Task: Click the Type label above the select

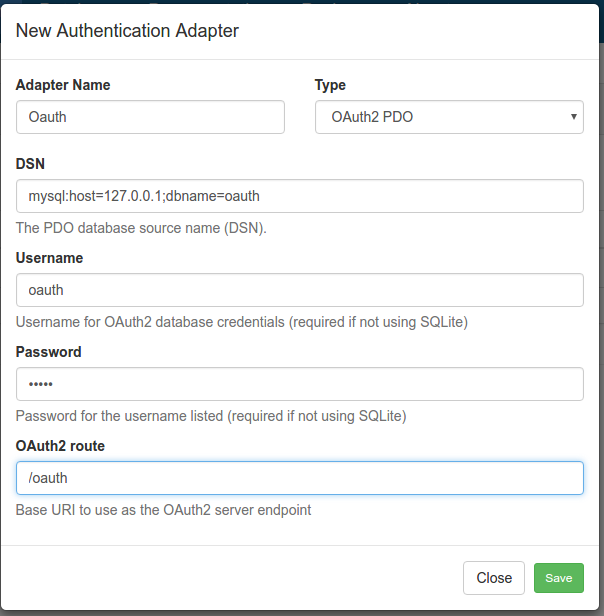Action: tap(330, 85)
